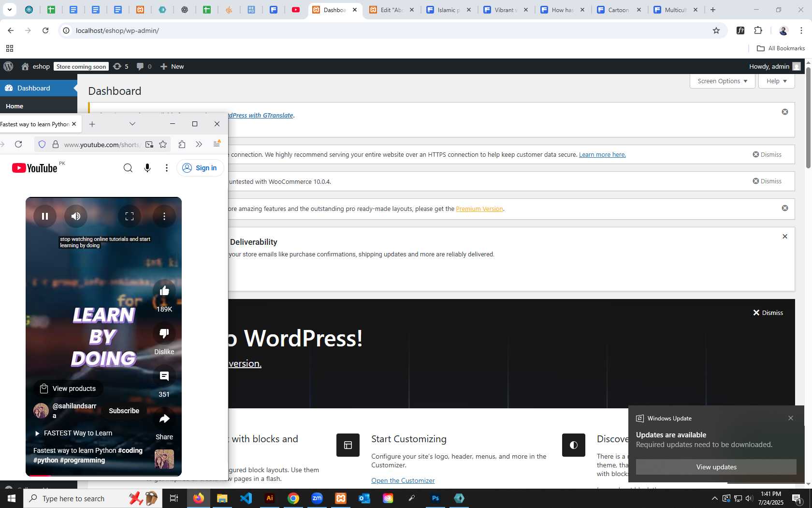Click the Store coming soon badge
This screenshot has width=812, height=508.
(81, 67)
